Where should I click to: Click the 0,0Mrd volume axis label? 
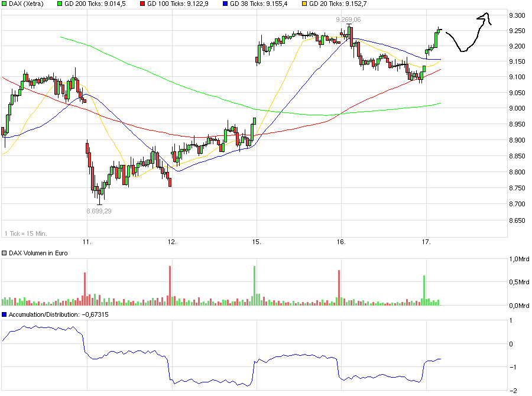[x=519, y=306]
